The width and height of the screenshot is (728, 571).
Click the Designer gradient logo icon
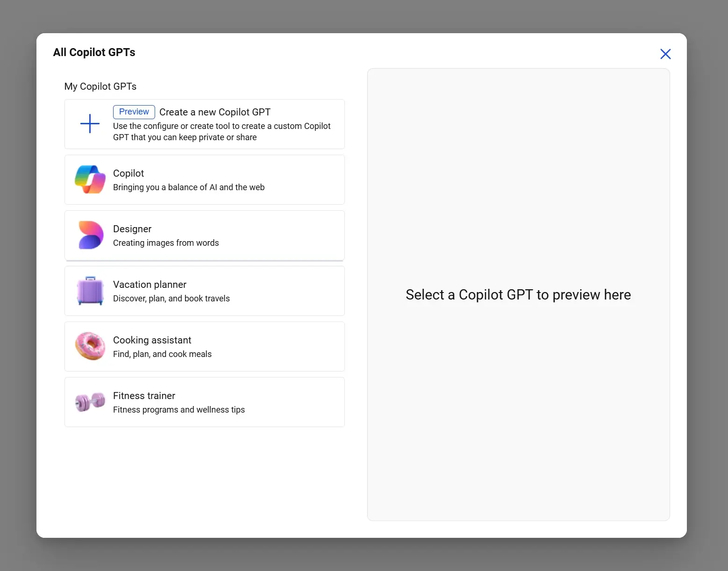pyautogui.click(x=90, y=235)
